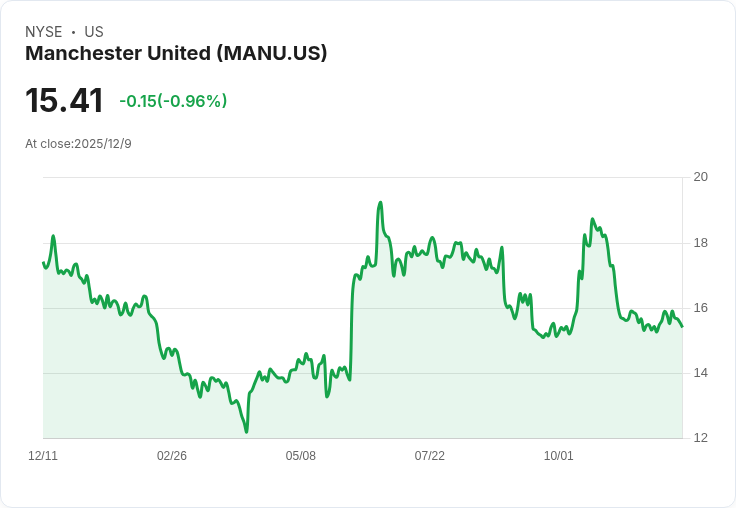Click the Manchester United (MANU.US) title
Viewport: 736px width, 508px height.
click(176, 53)
